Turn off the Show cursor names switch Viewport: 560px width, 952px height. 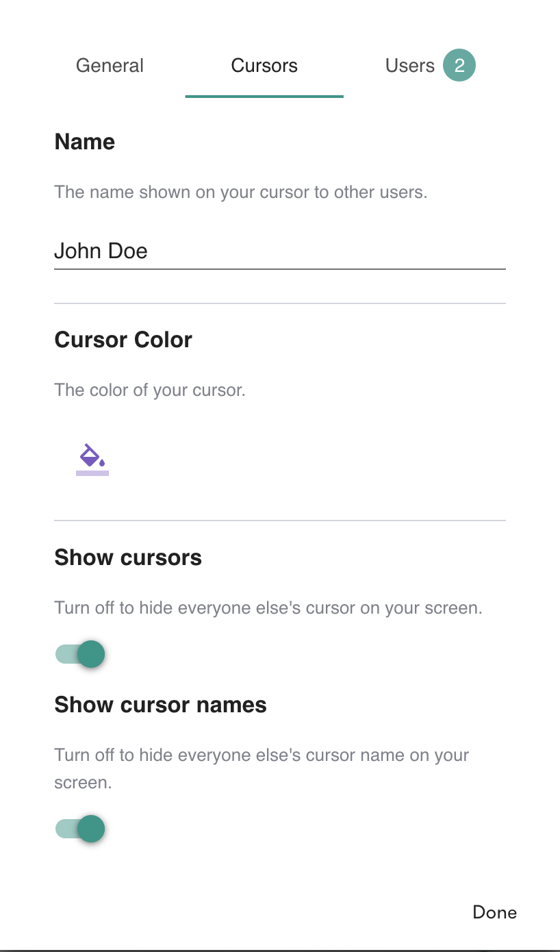(81, 829)
